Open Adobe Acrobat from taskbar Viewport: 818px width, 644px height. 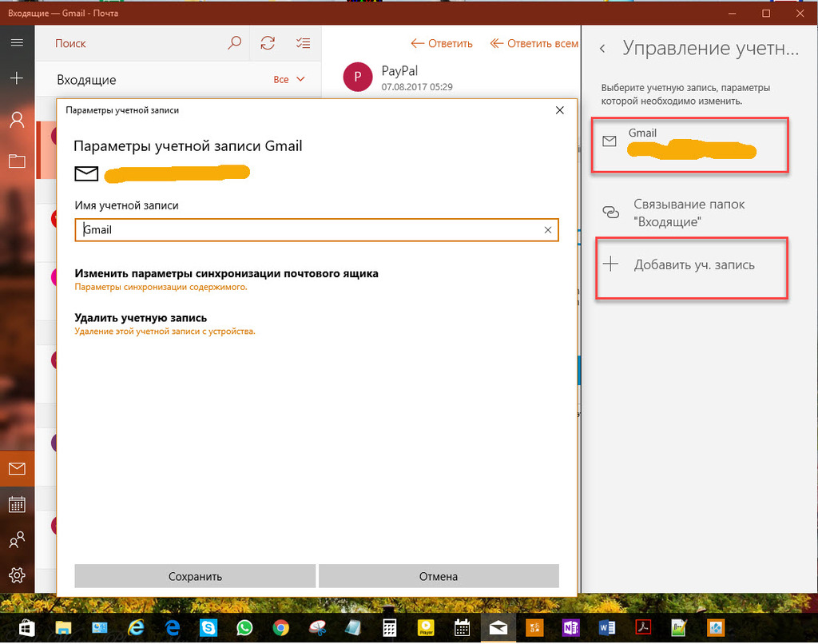tap(643, 628)
